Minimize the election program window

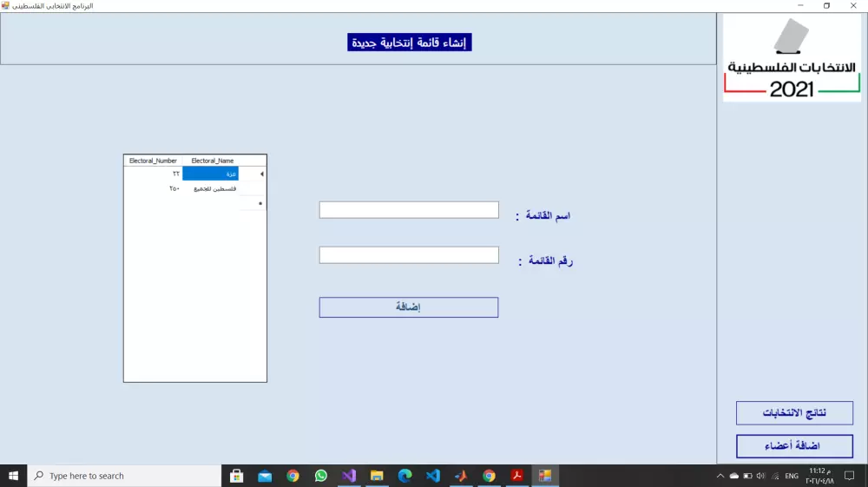click(x=800, y=5)
